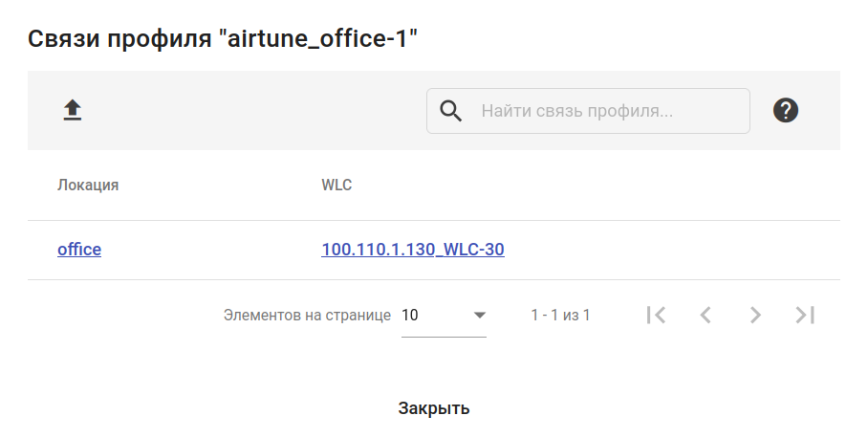Click the items-per-page value 10

pyautogui.click(x=411, y=315)
